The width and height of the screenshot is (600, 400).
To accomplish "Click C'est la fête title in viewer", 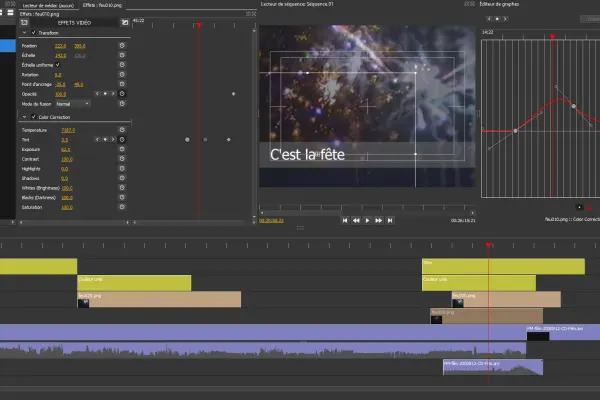I will tap(307, 155).
